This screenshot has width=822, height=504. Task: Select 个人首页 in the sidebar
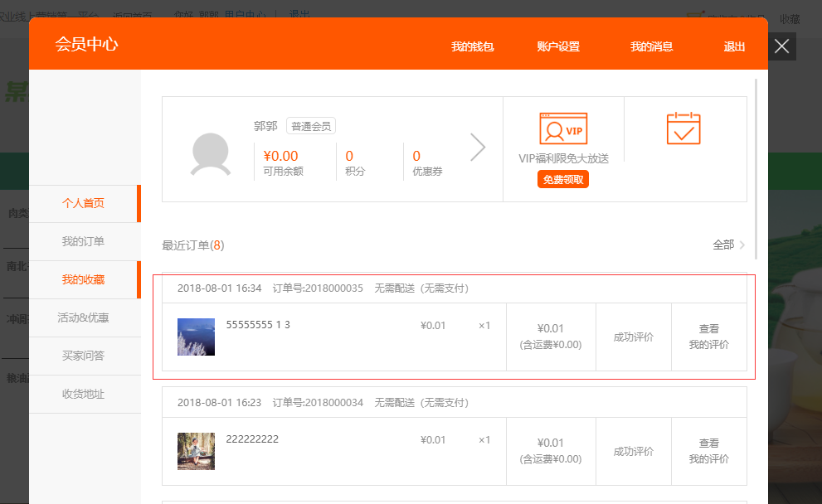click(83, 204)
